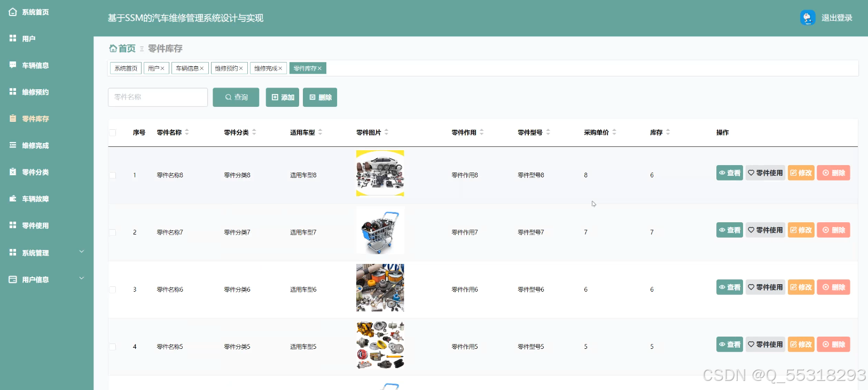The width and height of the screenshot is (868, 390).
Task: Open 维修预约 sidebar entry
Action: 29,92
